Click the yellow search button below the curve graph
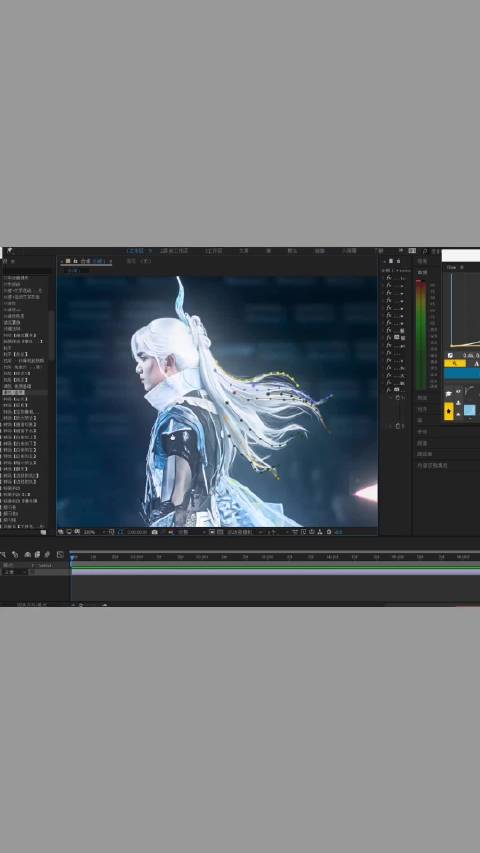 pos(454,363)
